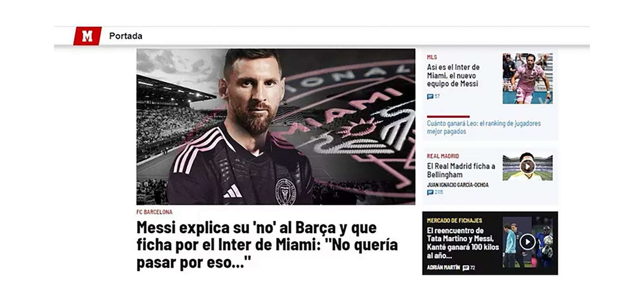Viewport: 644px width, 300px height.
Task: Open Inter Miami player celebration thumbnail
Action: coord(528,78)
